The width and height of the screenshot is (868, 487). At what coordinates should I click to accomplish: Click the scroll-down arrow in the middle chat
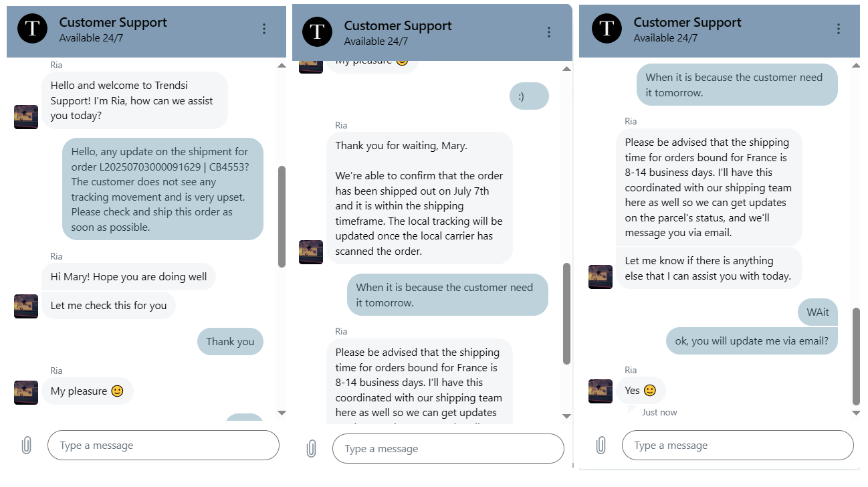[x=566, y=416]
